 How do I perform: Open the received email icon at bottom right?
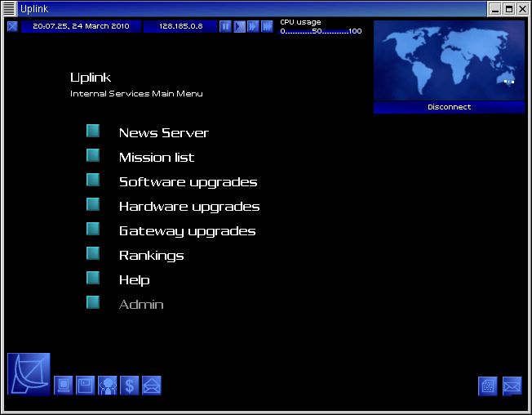click(512, 386)
